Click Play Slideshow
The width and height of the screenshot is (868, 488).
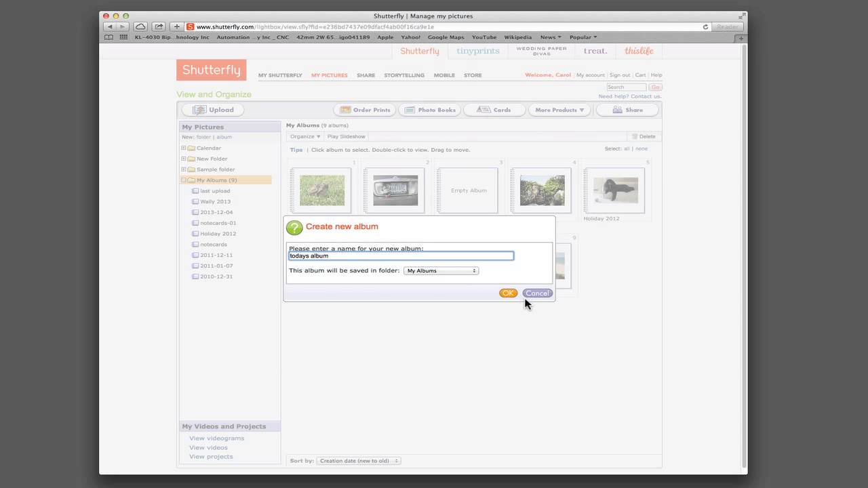347,136
